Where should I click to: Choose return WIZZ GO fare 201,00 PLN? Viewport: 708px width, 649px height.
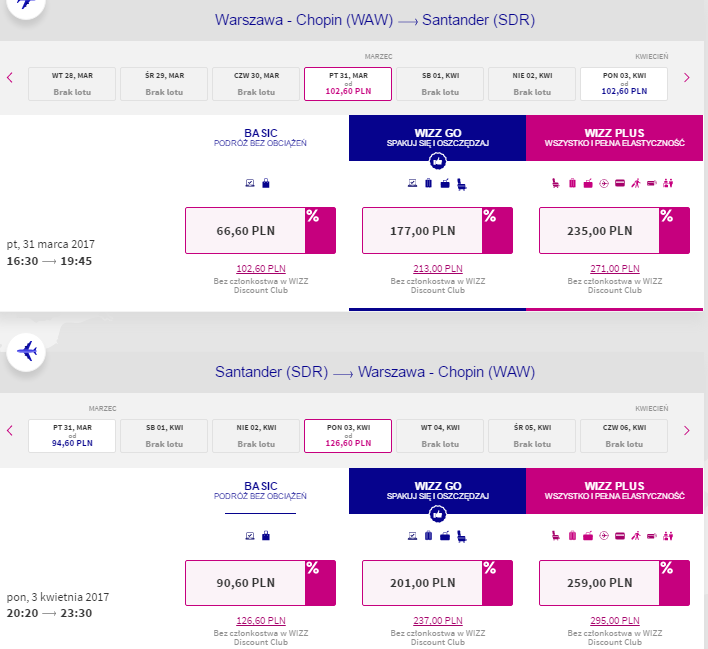pos(438,583)
